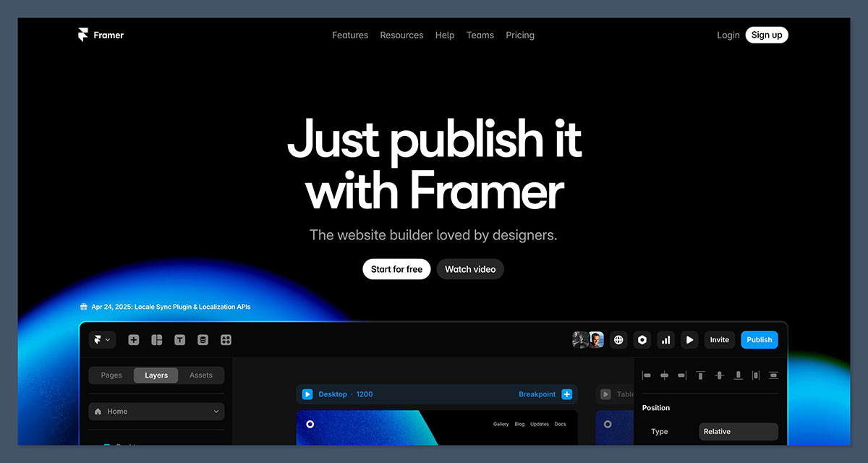The height and width of the screenshot is (463, 868).
Task: Click the Preview play icon in toolbar
Action: coord(690,340)
